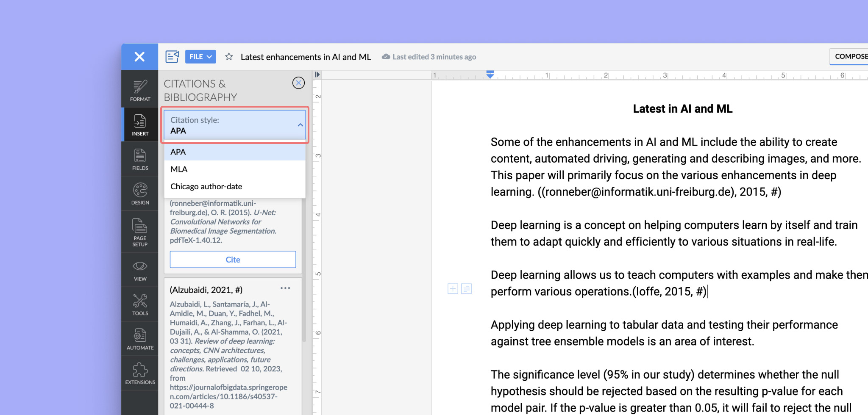Screen dimensions: 868x415
Task: Open the Design panel
Action: [x=140, y=194]
